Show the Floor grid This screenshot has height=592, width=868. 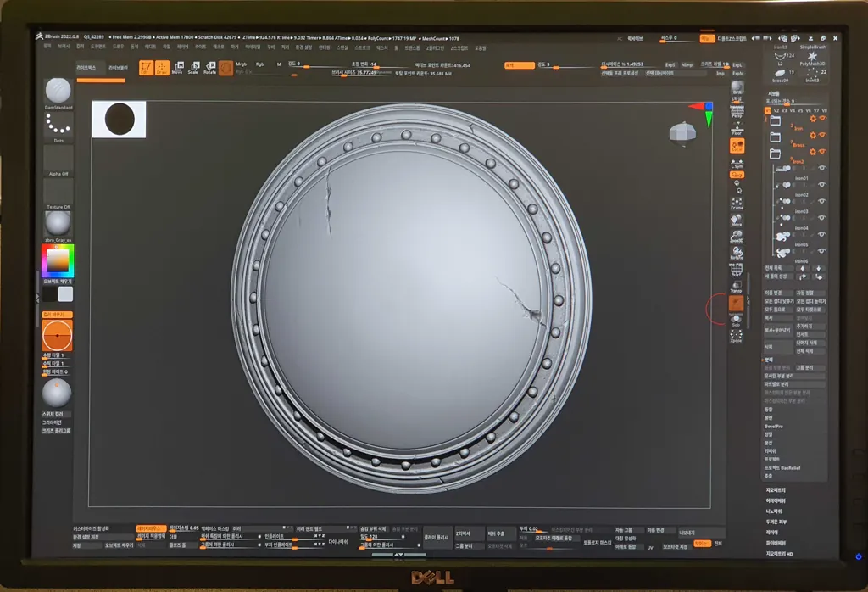pos(737,128)
